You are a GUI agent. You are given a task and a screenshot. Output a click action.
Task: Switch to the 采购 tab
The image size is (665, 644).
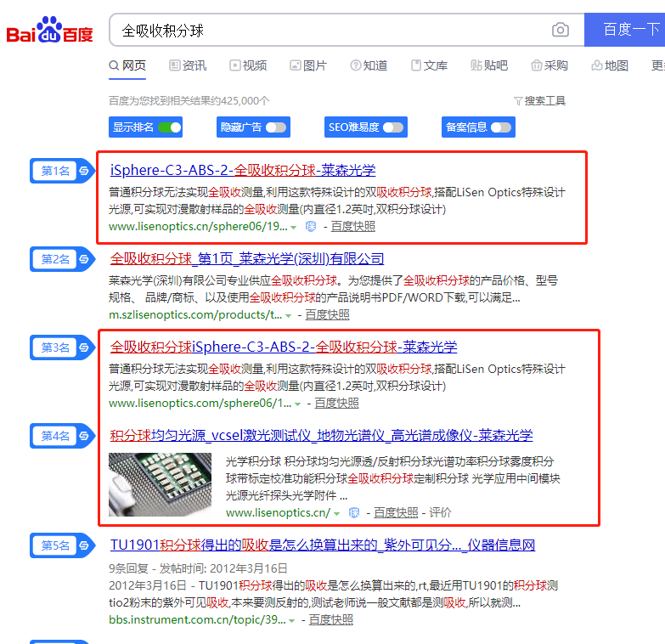tap(549, 65)
